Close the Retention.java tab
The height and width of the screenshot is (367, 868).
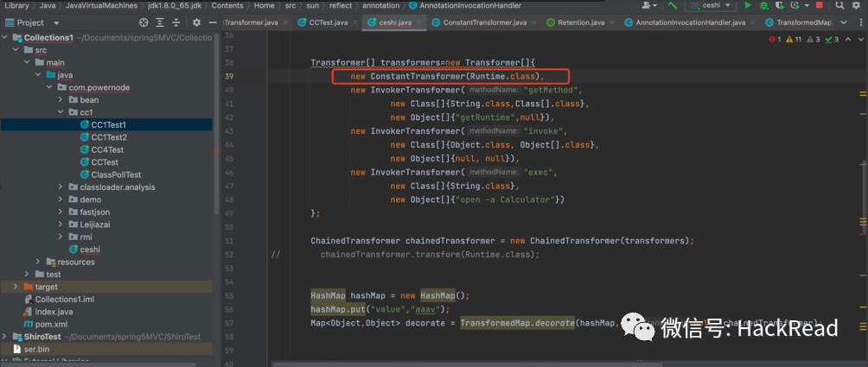pyautogui.click(x=612, y=22)
